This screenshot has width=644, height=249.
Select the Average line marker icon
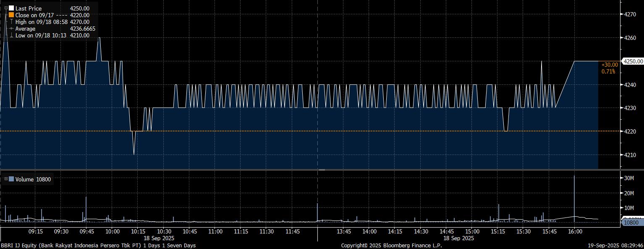tap(11, 29)
